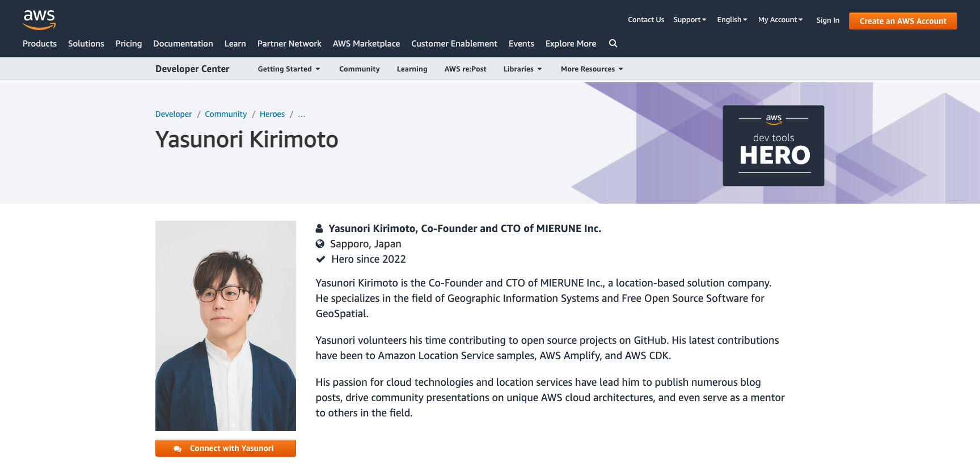The image size is (980, 476).
Task: Go to the Pricing page
Action: click(129, 44)
